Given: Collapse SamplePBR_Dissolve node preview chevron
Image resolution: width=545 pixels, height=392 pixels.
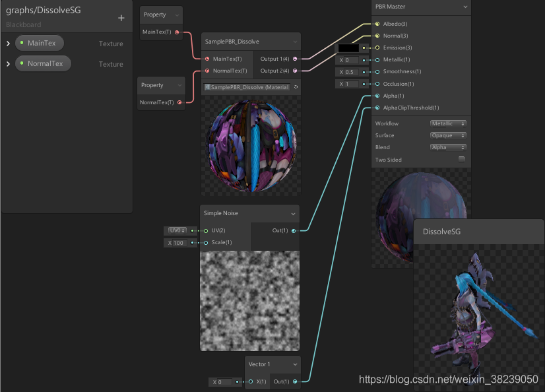Looking at the screenshot, I should tap(295, 42).
